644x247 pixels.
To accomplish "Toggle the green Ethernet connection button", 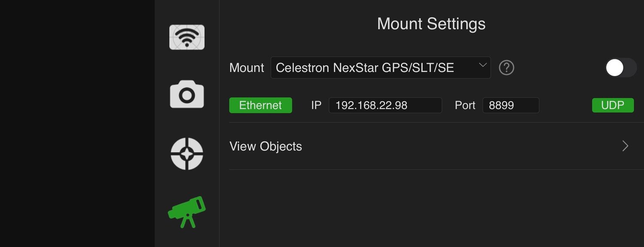I will (x=261, y=105).
